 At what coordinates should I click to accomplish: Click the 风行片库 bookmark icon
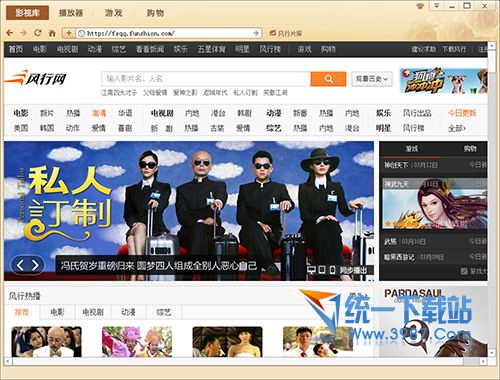273,33
